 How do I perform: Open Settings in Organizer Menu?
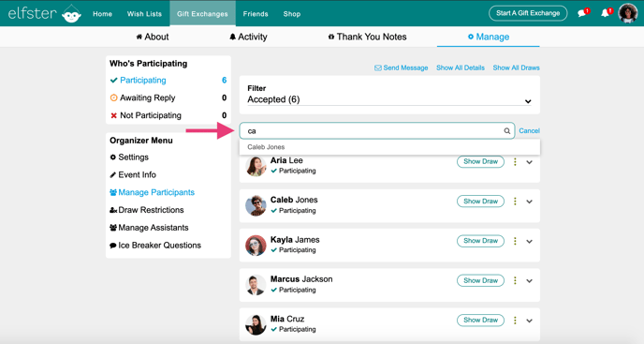129,157
